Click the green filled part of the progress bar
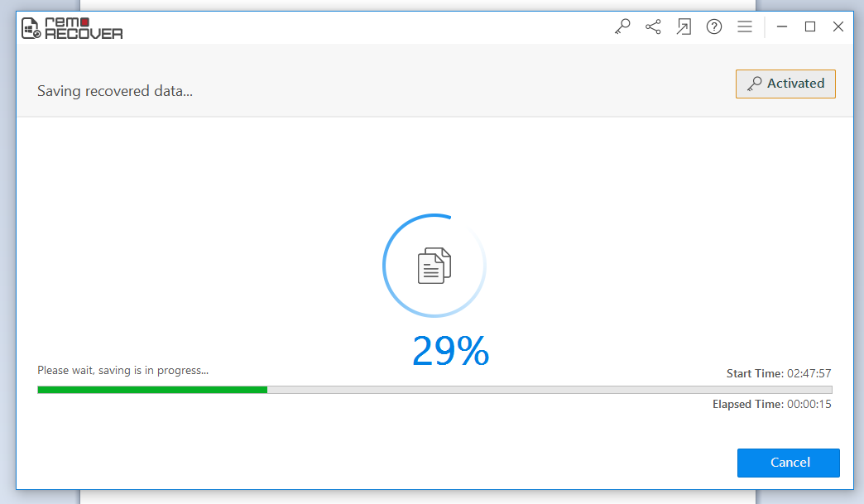 [152, 390]
